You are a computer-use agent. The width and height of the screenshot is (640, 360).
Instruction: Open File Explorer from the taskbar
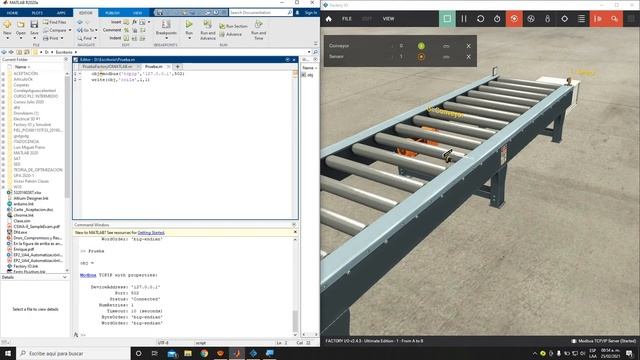pos(188,353)
